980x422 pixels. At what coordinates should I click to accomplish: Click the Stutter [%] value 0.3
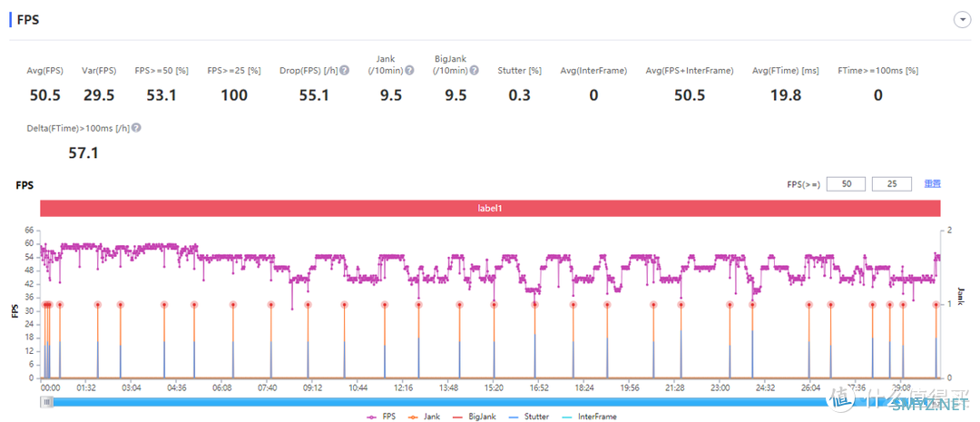[519, 95]
